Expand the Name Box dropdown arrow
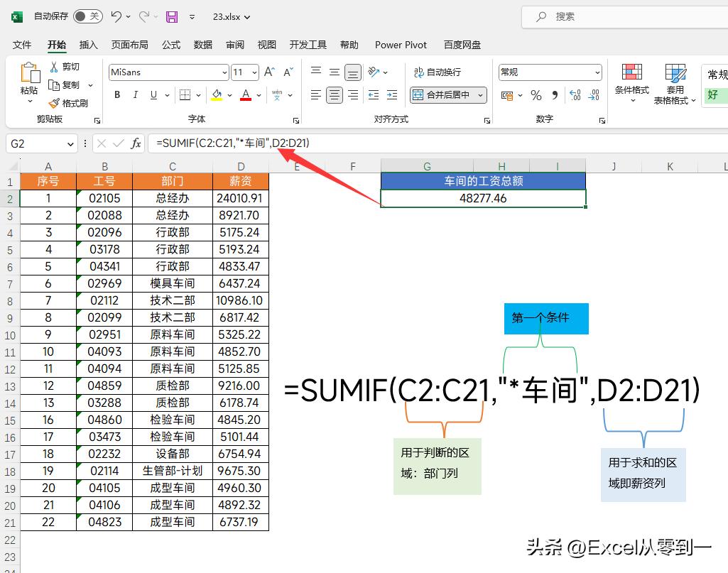728x573 pixels. 70,144
